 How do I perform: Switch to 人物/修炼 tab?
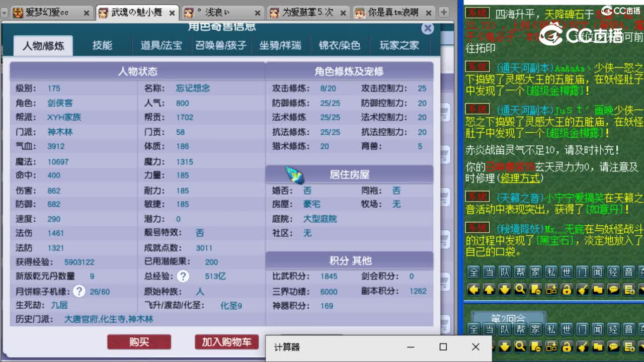43,46
